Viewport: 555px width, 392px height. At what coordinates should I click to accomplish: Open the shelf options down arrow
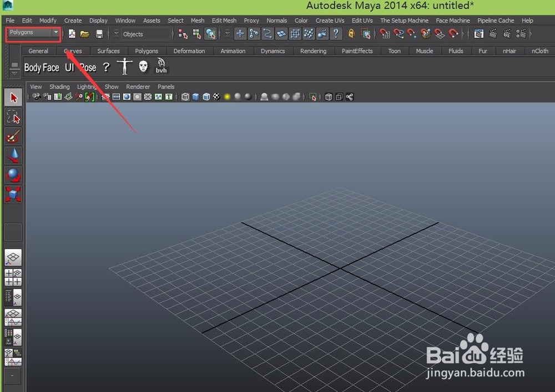[x=14, y=73]
